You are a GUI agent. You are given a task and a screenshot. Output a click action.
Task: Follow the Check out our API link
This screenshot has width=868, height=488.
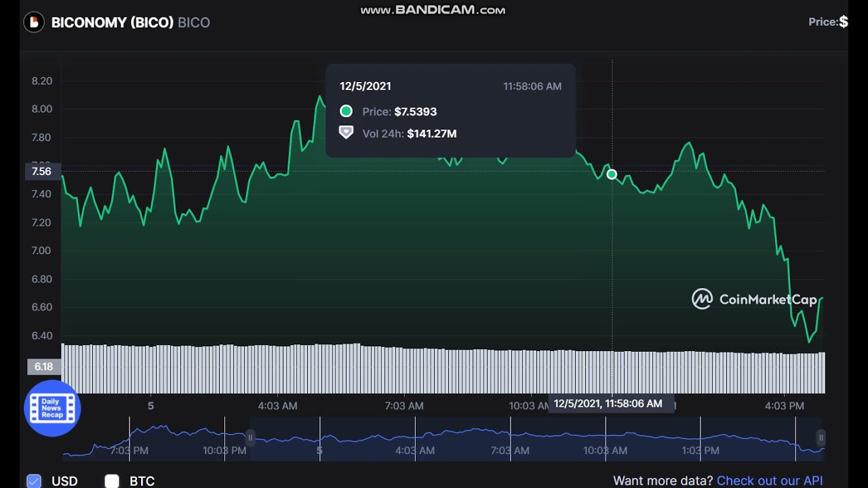[770, 481]
